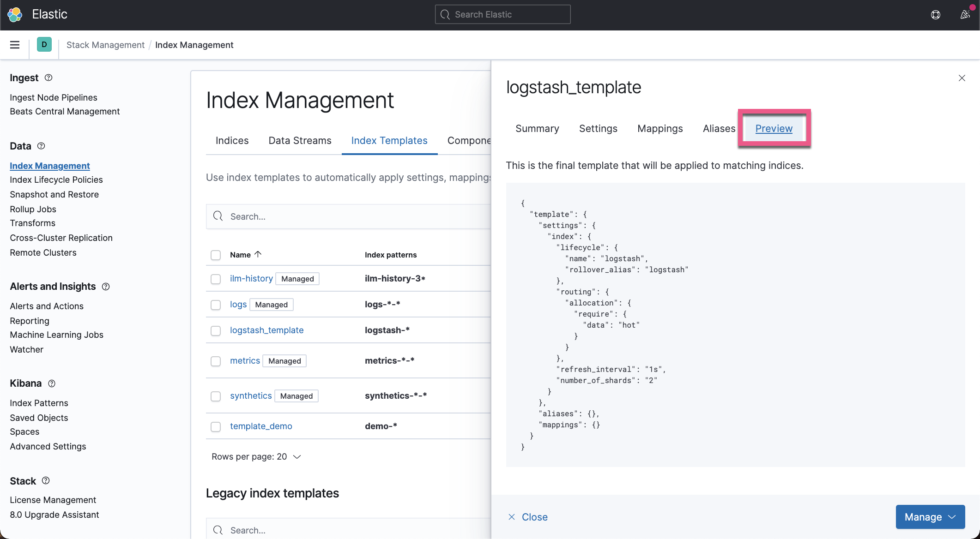
Task: Click the Kibana section help icon
Action: (52, 383)
